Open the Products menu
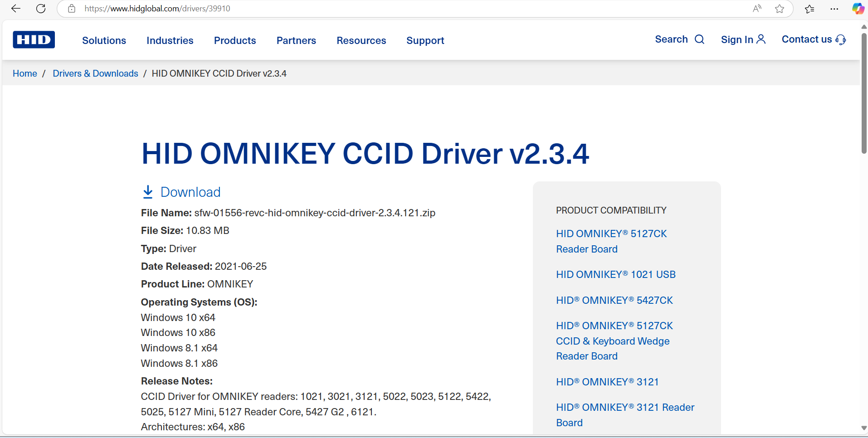The height and width of the screenshot is (438, 868). pyautogui.click(x=234, y=40)
